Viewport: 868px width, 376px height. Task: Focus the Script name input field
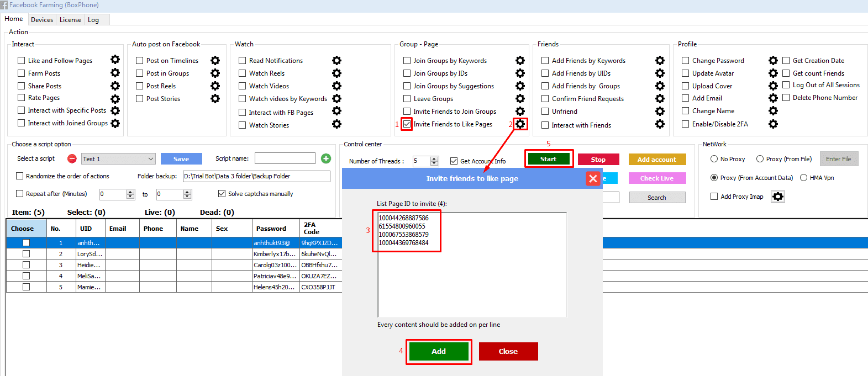click(285, 158)
